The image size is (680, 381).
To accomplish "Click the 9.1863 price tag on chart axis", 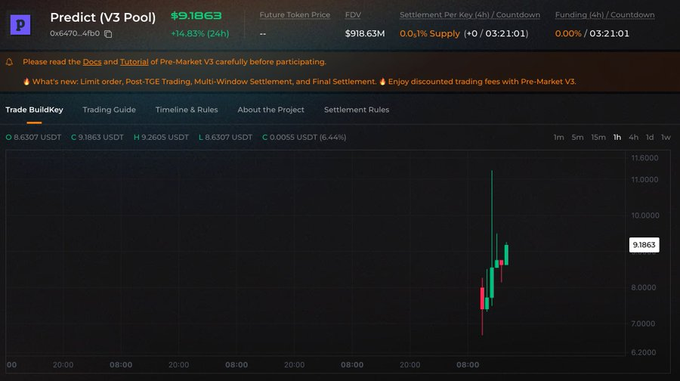I will click(644, 245).
